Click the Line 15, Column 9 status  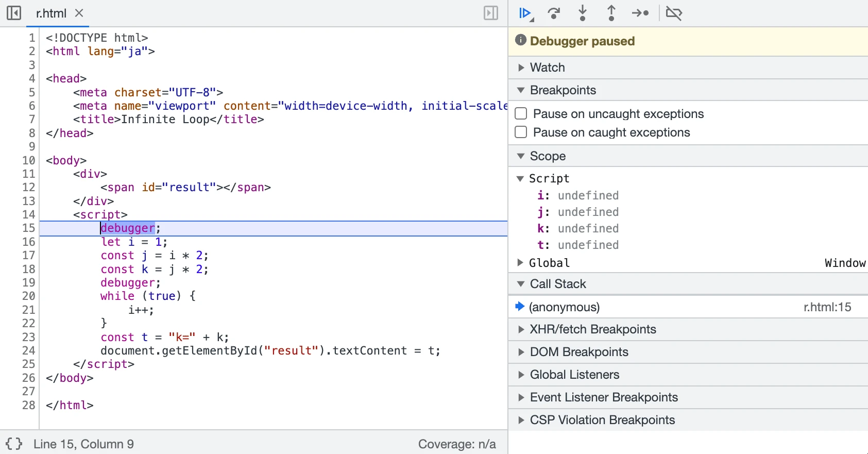(83, 444)
